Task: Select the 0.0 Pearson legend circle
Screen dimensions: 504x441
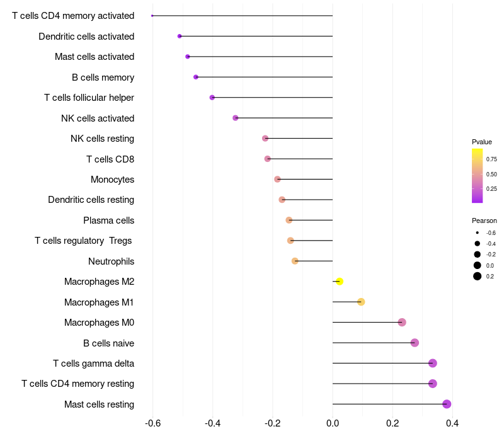Action: pos(478,265)
